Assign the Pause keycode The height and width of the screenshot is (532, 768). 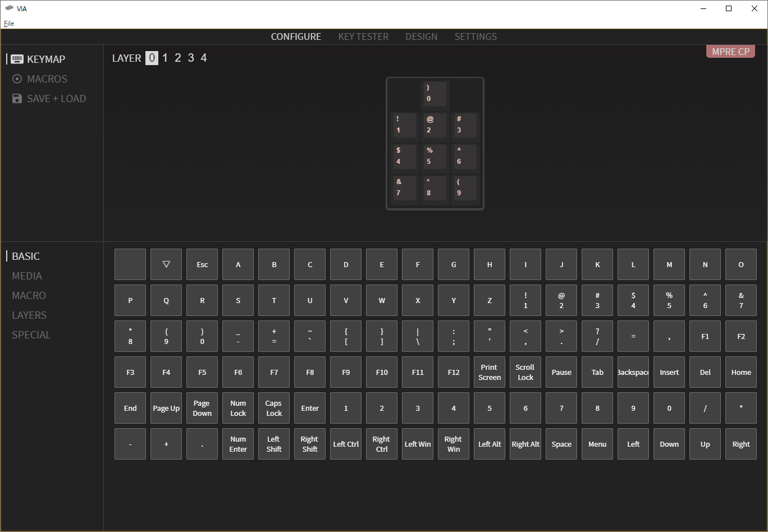pyautogui.click(x=561, y=372)
